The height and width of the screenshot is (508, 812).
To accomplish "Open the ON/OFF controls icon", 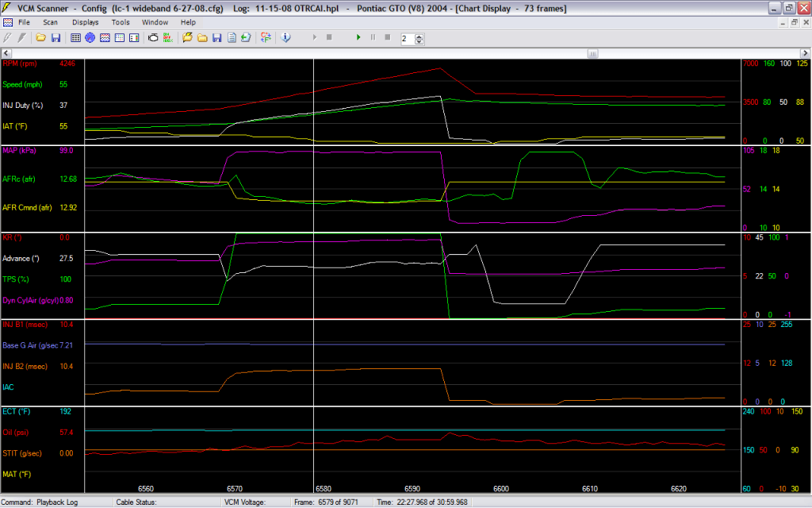I will (x=168, y=38).
